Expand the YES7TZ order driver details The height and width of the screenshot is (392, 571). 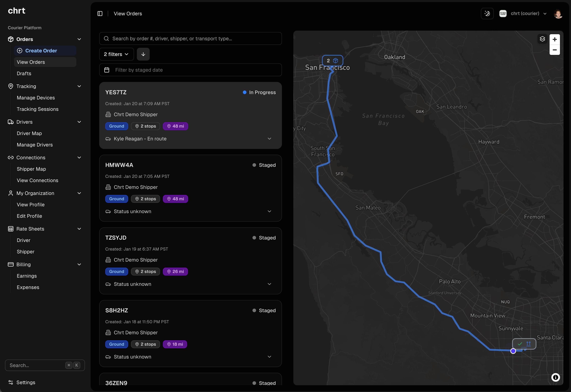[269, 139]
